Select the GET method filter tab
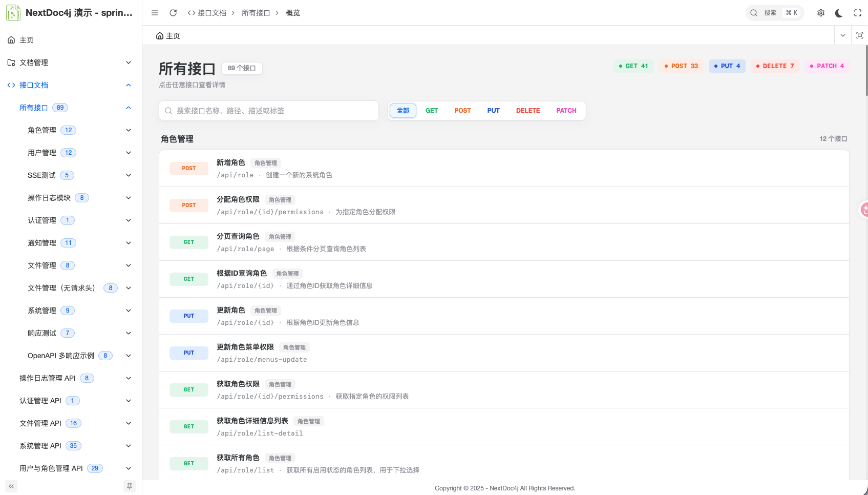Viewport: 868px width, 495px height. pyautogui.click(x=432, y=111)
